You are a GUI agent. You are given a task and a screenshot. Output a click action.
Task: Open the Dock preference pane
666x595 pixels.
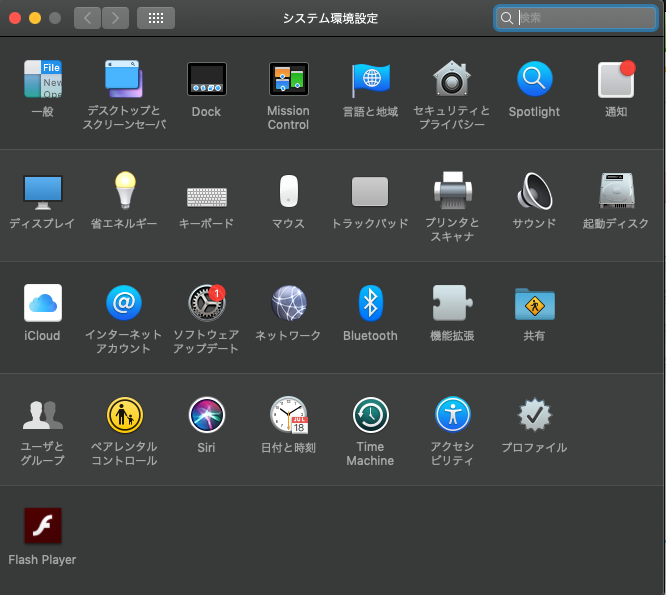coord(206,79)
